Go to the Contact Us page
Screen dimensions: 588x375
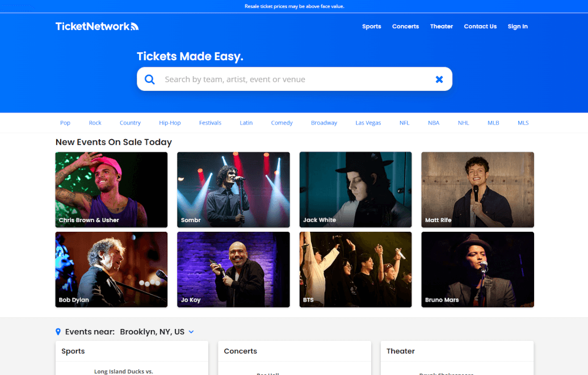(x=480, y=26)
